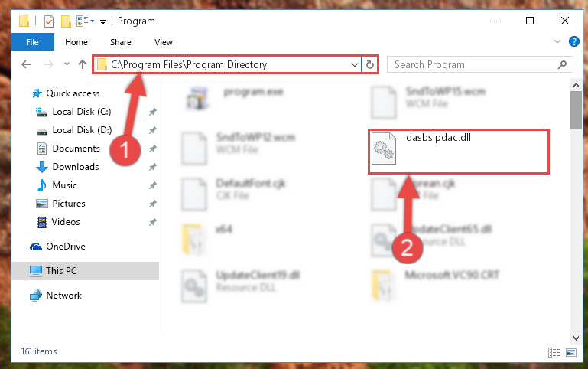Expand the ribbon with the chevron
The height and width of the screenshot is (369, 588).
tap(557, 41)
